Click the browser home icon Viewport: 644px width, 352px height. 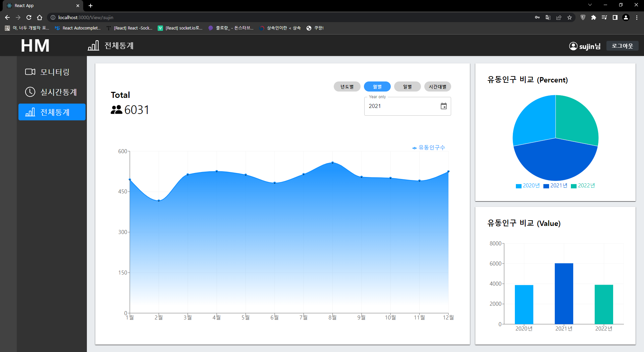point(40,17)
